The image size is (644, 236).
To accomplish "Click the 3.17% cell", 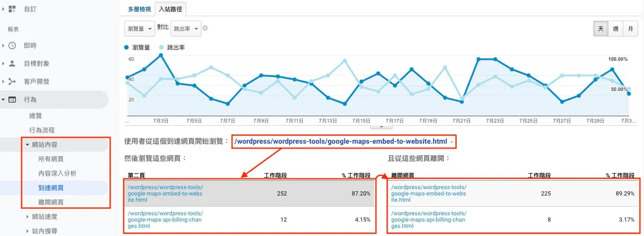I will tap(626, 220).
